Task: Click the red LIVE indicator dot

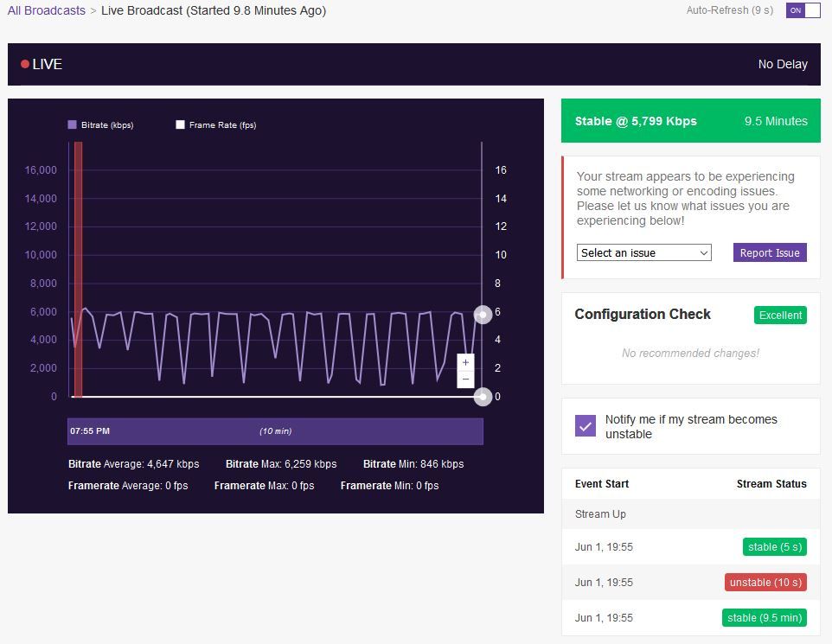Action: click(24, 64)
